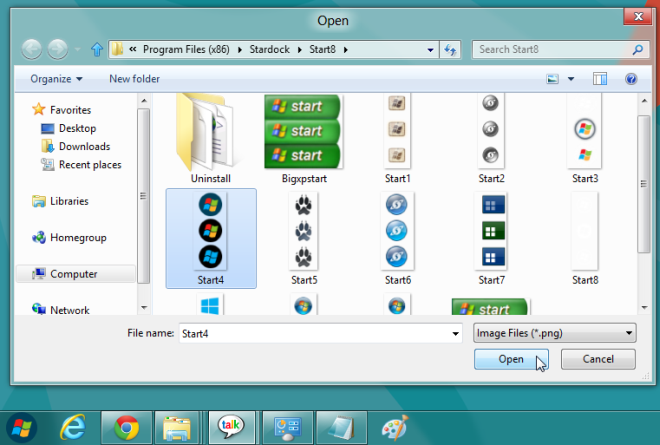
Task: Click the Forward navigation arrow
Action: [58, 50]
